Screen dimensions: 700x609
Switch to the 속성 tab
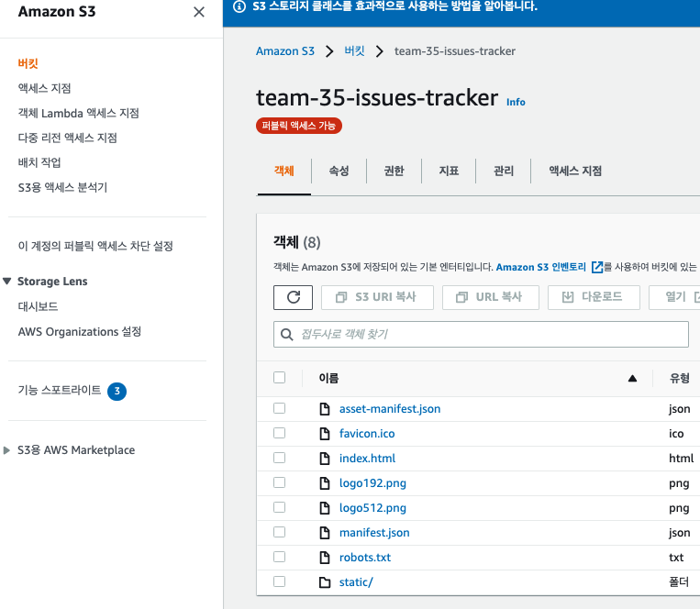[x=339, y=171]
